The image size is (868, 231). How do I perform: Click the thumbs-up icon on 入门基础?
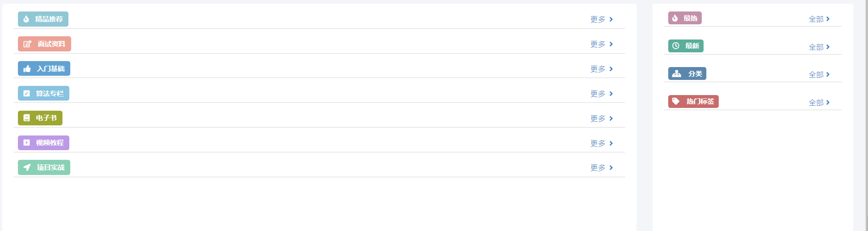(27, 69)
